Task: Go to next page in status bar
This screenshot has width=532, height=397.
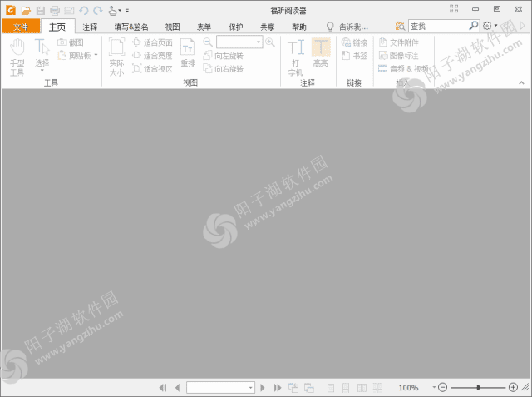Action: pyautogui.click(x=262, y=388)
